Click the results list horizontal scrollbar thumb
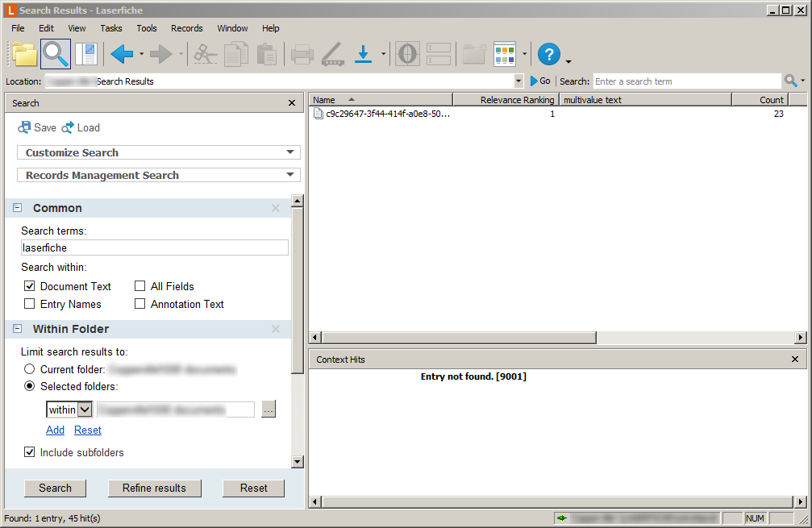This screenshot has width=812, height=528. [x=459, y=338]
